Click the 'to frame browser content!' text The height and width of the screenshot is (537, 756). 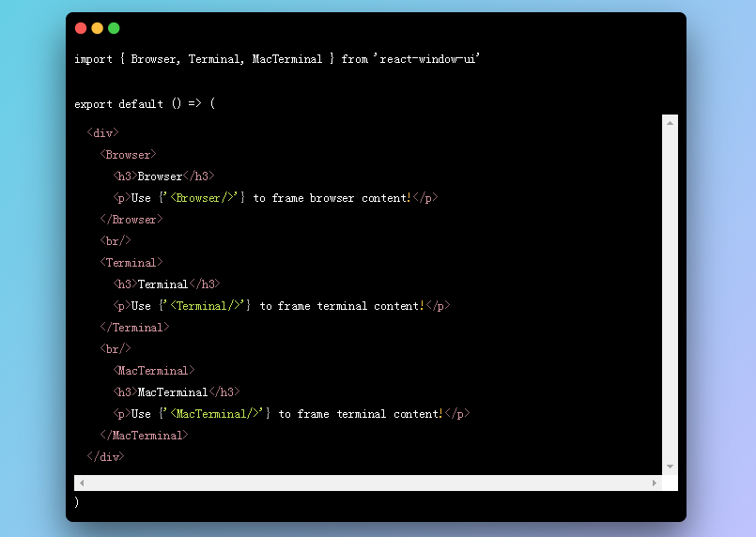(332, 198)
